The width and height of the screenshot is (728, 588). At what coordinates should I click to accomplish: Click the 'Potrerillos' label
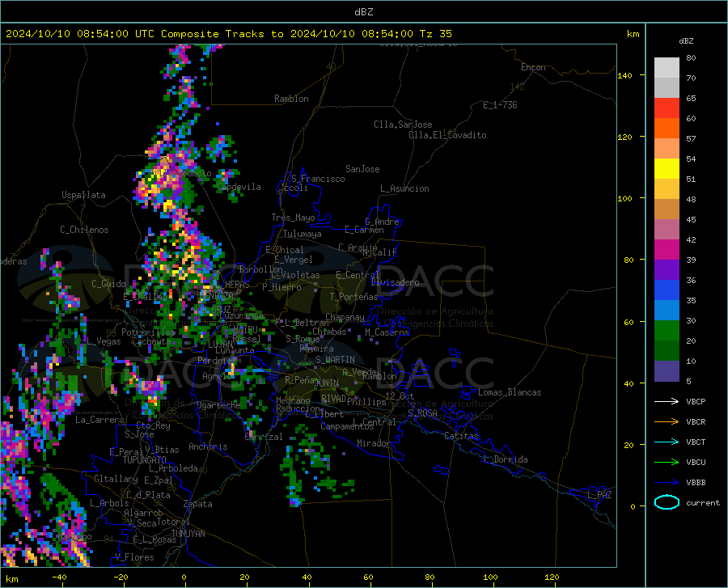[x=148, y=332]
